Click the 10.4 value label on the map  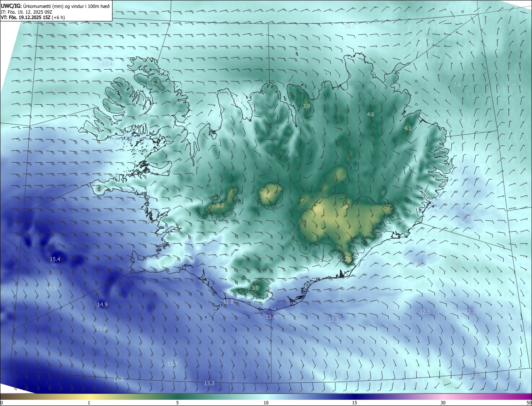click(107, 64)
